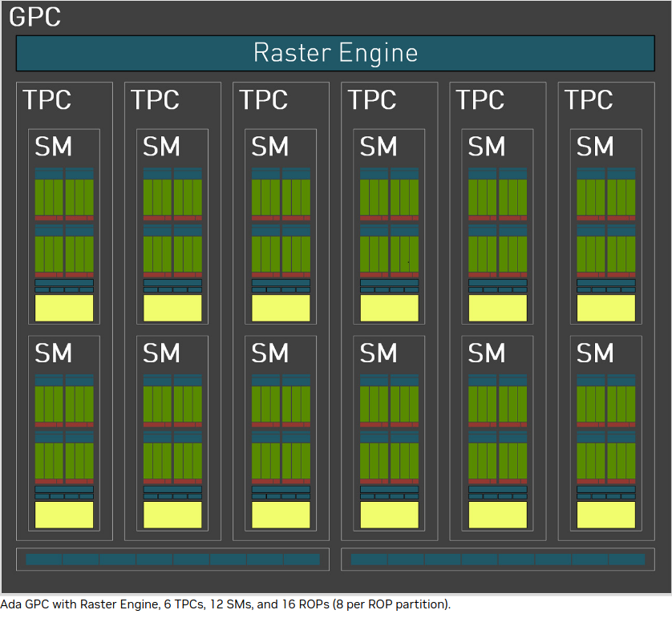Click yellow block in second TPC's upper SM
This screenshot has height=618, width=672.
pyautogui.click(x=172, y=308)
